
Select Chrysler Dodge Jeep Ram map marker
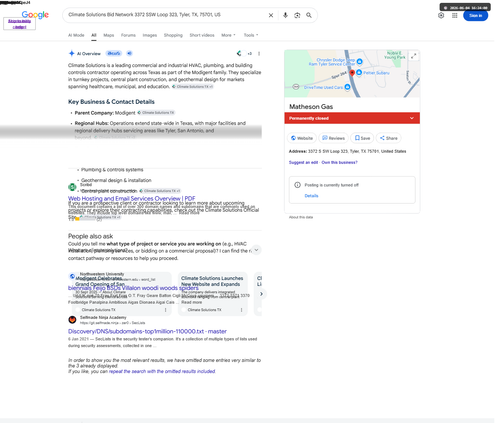[359, 61]
